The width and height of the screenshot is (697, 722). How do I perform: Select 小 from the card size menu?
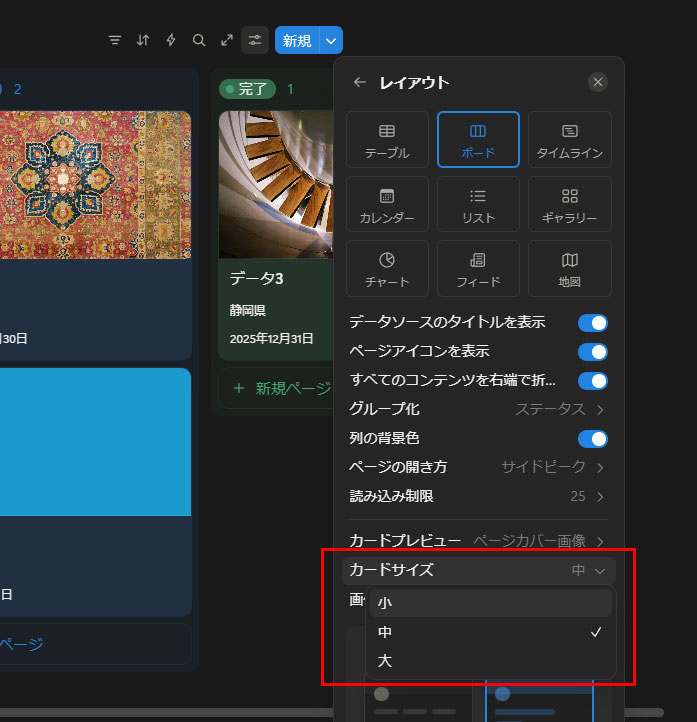490,603
